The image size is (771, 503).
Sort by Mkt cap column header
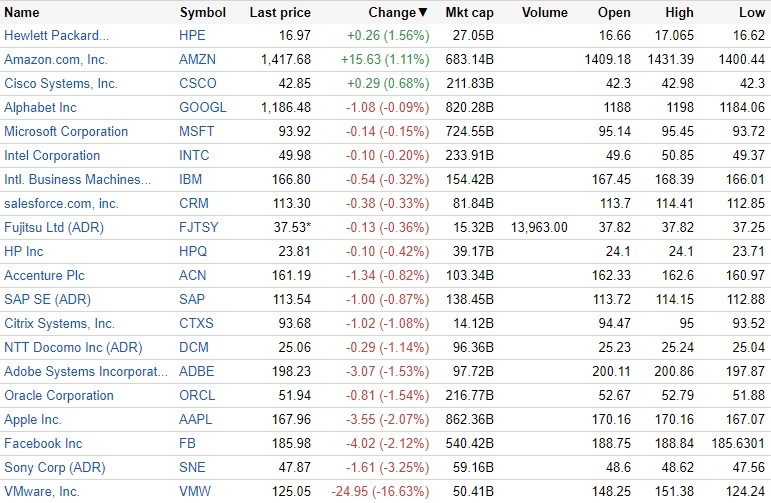(x=464, y=13)
